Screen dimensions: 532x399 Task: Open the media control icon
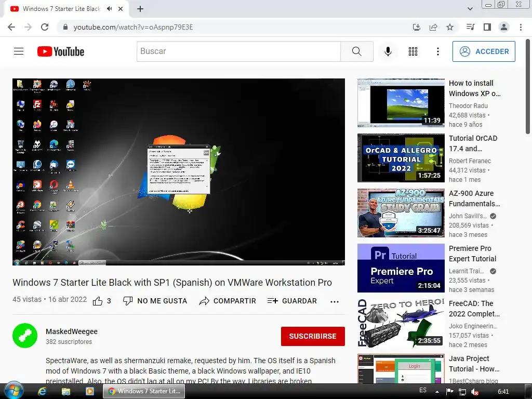(x=470, y=27)
